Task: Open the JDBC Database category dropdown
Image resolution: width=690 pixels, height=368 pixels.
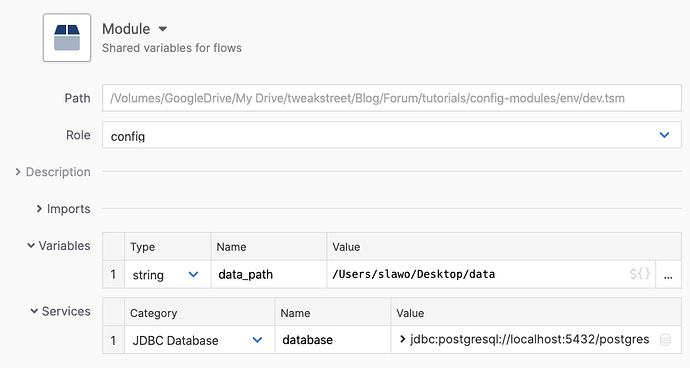Action: coord(257,340)
